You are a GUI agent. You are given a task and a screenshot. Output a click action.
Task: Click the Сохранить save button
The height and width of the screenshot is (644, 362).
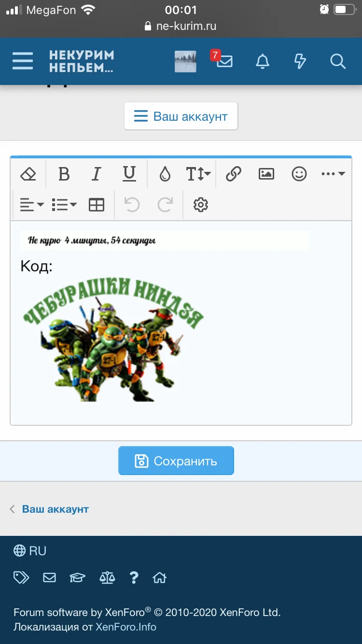176,461
